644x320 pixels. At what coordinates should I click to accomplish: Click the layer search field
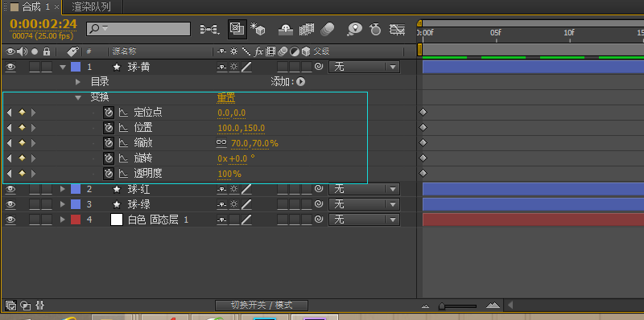click(x=138, y=29)
